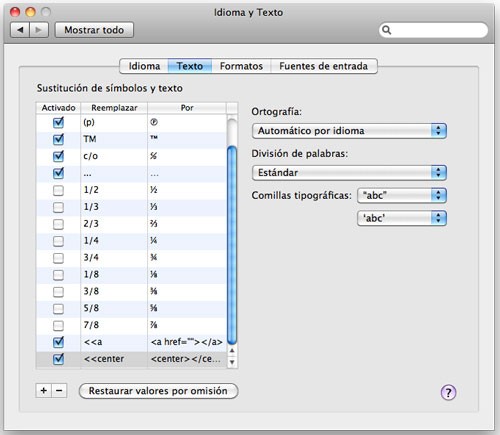
Task: Enable the 2/3 fraction substitution
Action: tap(58, 224)
